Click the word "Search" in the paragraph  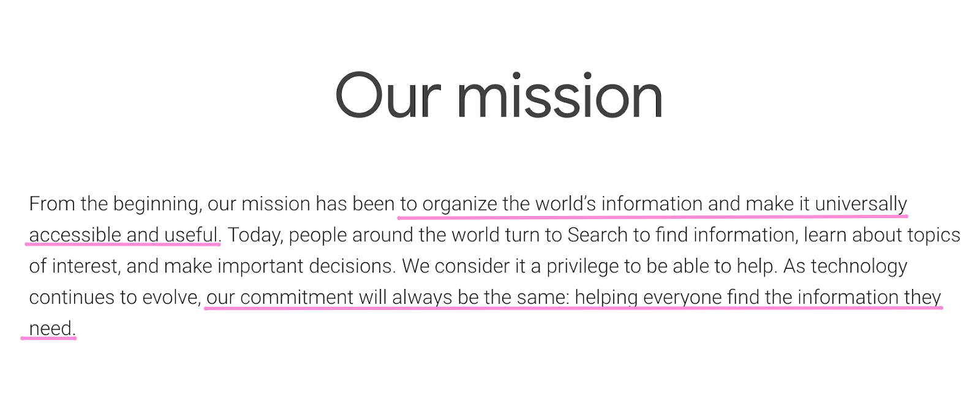589,235
